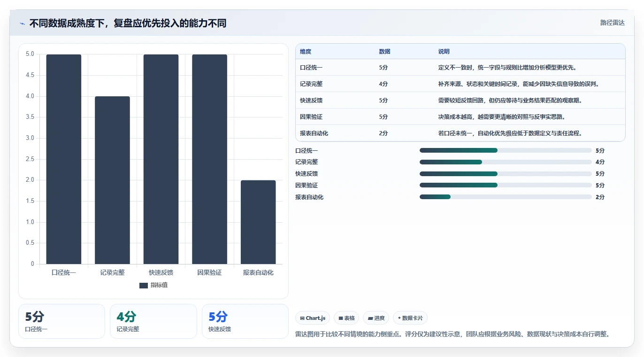Select the 记录完整 cell in the table's dimension column
The image size is (644, 357).
pyautogui.click(x=311, y=84)
